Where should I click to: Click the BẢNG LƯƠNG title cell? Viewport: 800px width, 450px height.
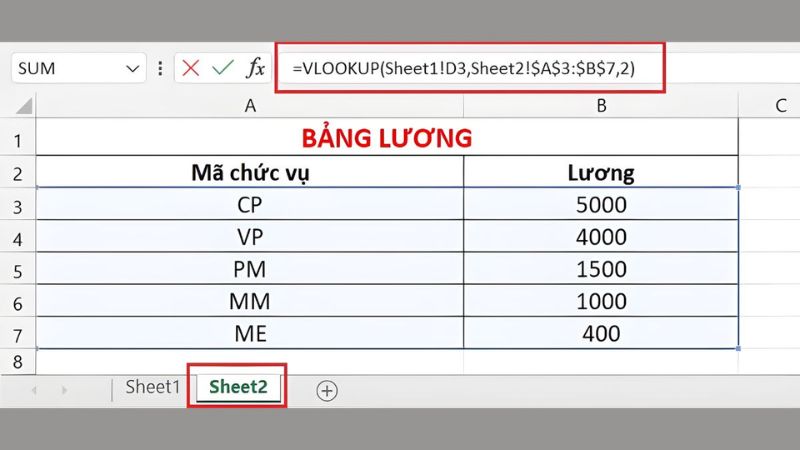(x=387, y=138)
